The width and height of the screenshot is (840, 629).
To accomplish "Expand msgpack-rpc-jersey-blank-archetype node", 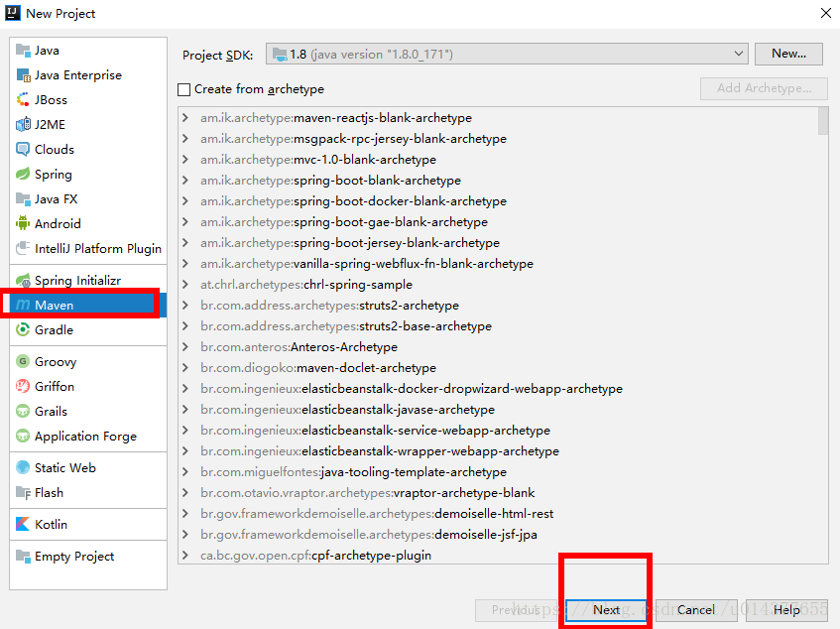I will (185, 138).
